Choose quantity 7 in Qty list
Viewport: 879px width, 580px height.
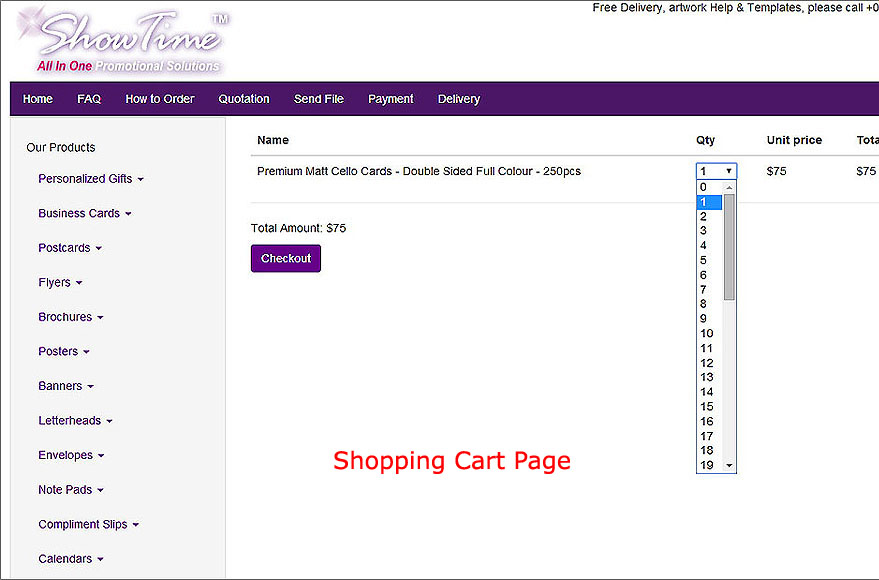coord(710,289)
